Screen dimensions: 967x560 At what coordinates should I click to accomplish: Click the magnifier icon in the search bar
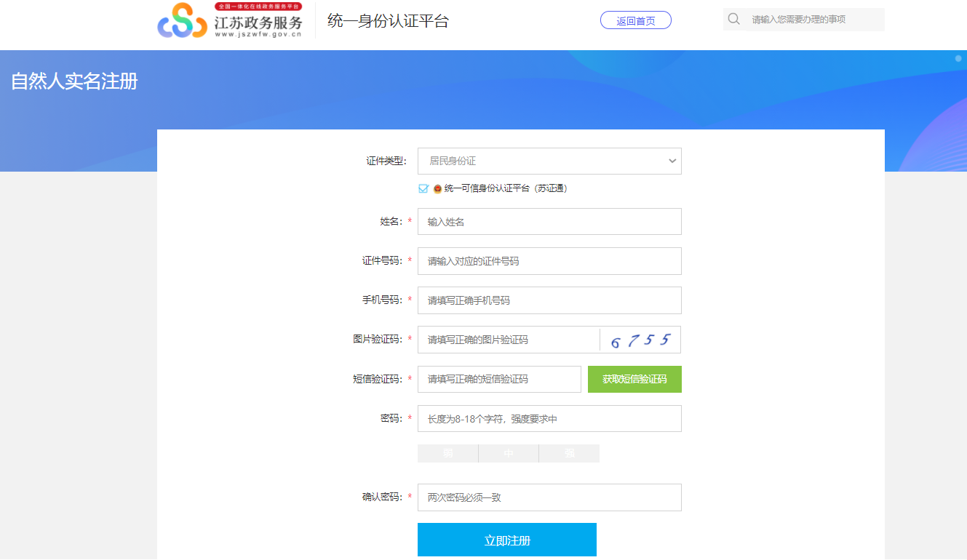click(x=733, y=19)
